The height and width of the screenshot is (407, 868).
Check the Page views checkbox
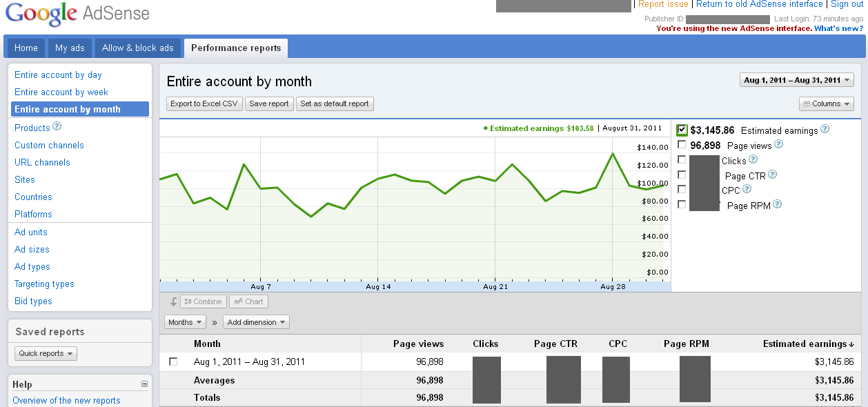682,145
